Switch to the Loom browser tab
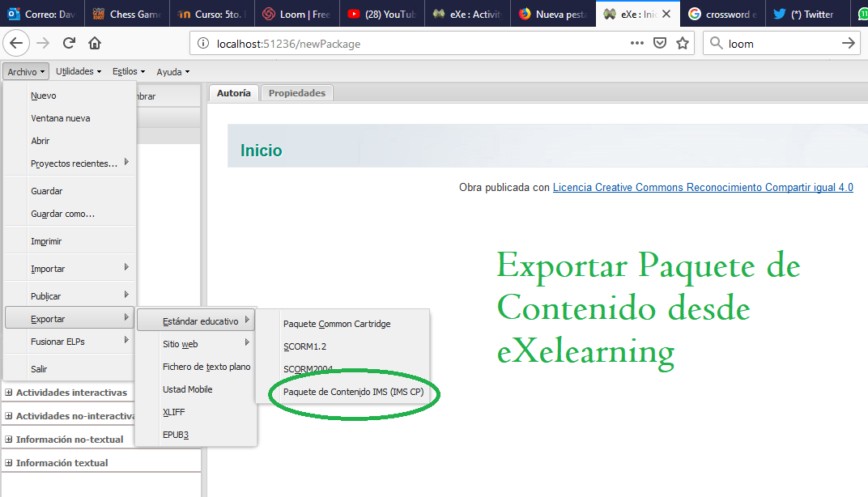 296,14
